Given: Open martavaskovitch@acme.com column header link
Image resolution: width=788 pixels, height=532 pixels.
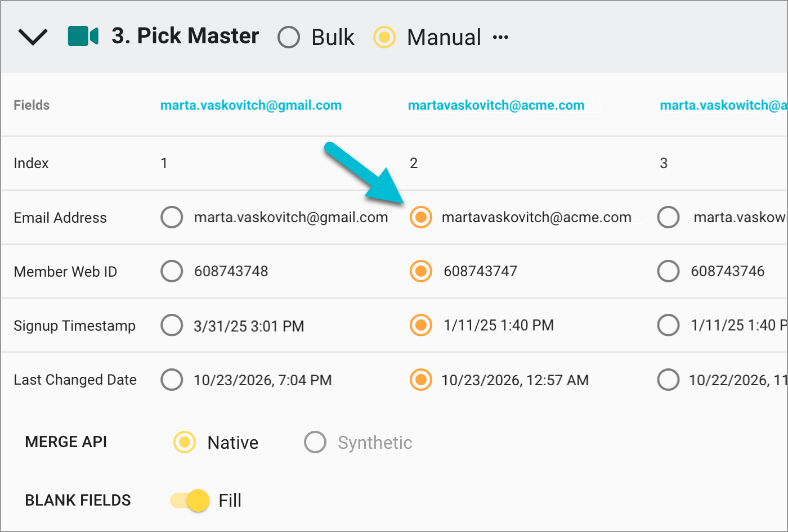Looking at the screenshot, I should [496, 105].
